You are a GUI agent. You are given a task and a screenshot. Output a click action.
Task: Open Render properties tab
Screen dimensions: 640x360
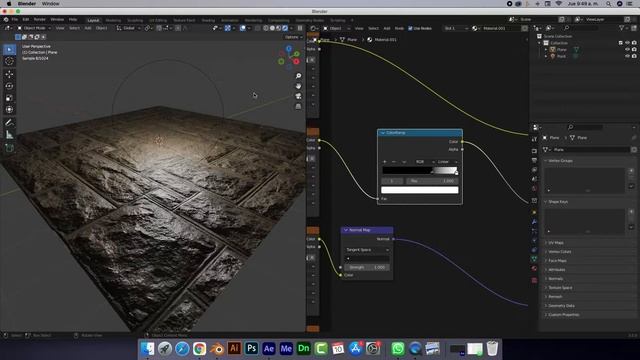(x=534, y=151)
